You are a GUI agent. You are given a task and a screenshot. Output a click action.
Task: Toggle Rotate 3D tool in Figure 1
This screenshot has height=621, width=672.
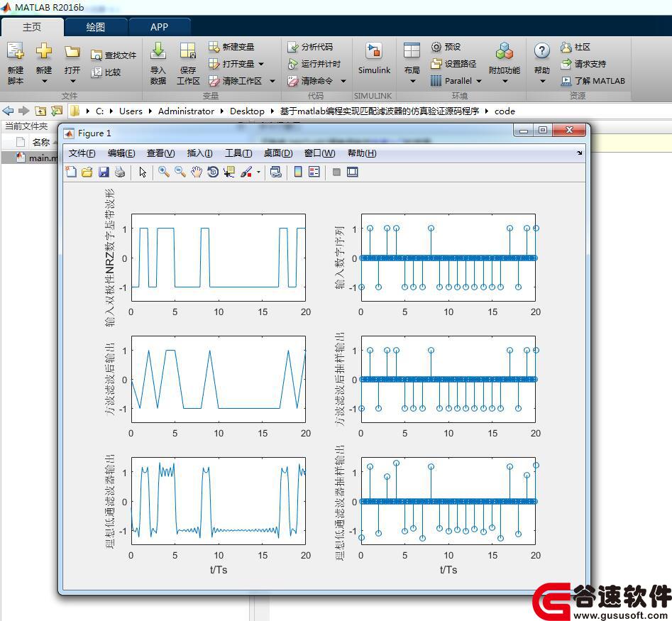click(x=213, y=172)
